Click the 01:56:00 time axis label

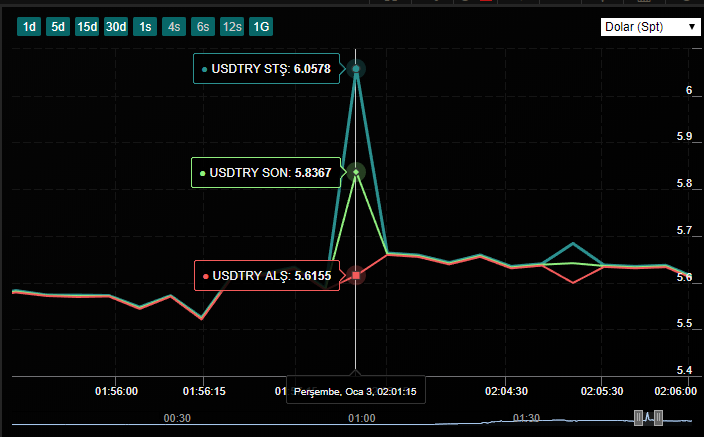coord(116,391)
